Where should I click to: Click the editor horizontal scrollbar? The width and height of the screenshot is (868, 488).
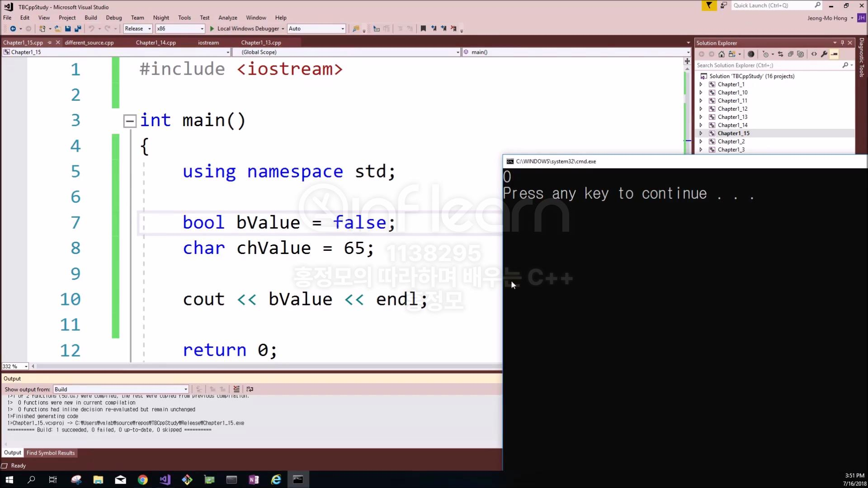(267, 366)
